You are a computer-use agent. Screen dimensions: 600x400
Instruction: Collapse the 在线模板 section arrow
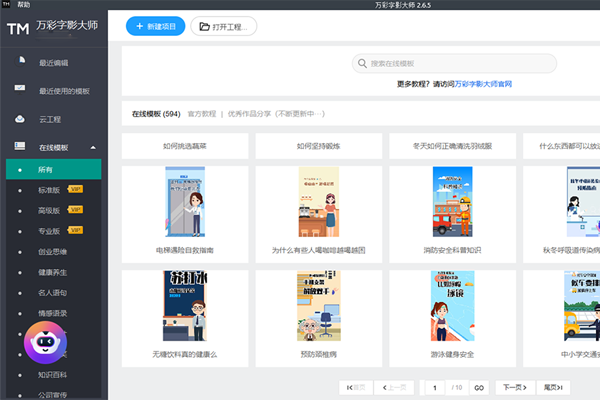tap(93, 147)
